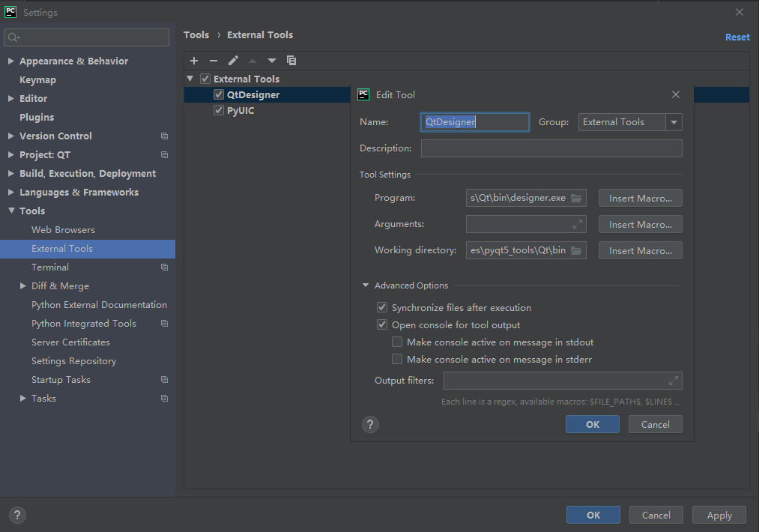Open help in Edit Tool dialog
Screen dimensions: 759x532
click(370, 425)
